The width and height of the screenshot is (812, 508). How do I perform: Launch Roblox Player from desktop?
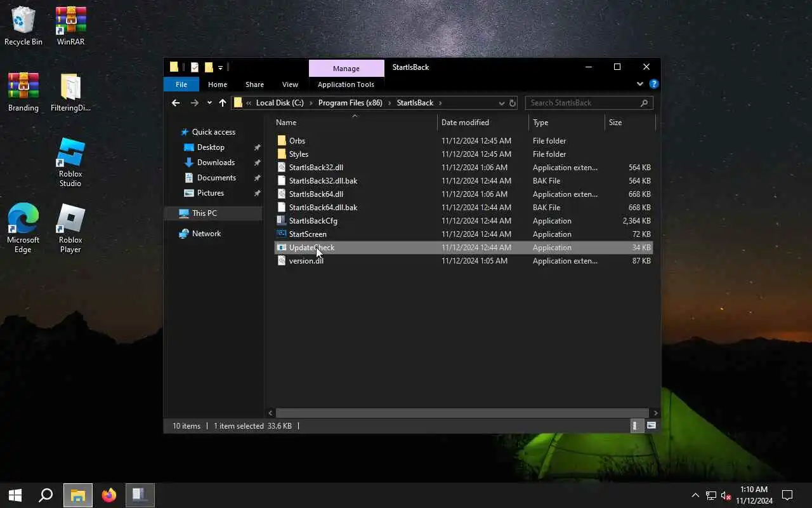tap(70, 229)
